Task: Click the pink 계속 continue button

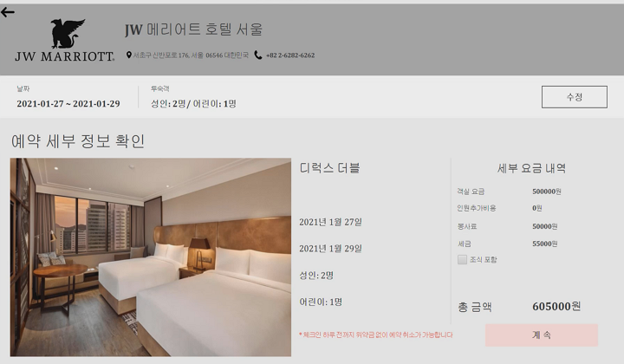Action: (x=541, y=335)
